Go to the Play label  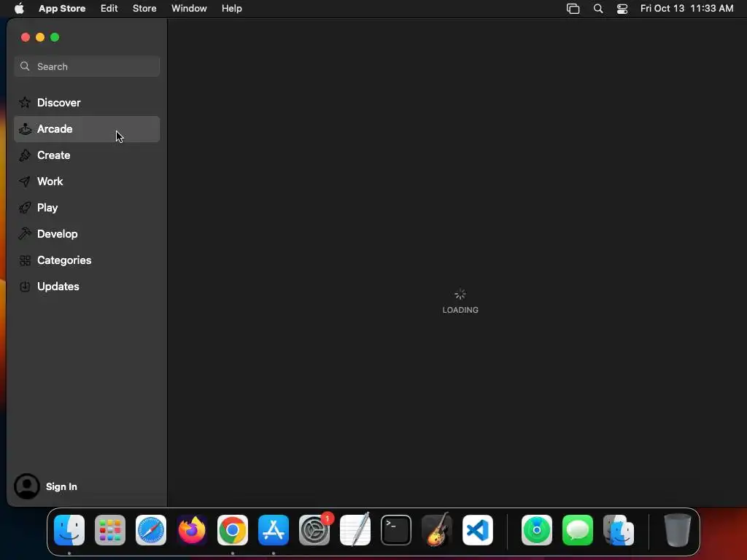coord(47,208)
